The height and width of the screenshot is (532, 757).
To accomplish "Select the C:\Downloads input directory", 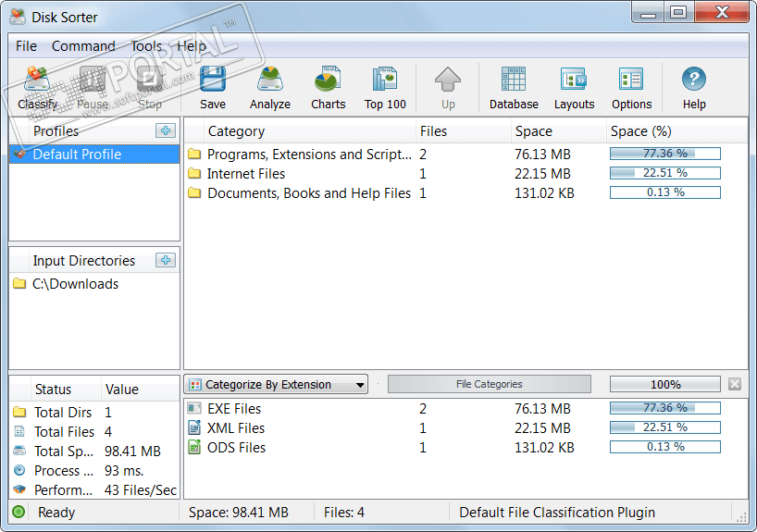I will (x=94, y=284).
